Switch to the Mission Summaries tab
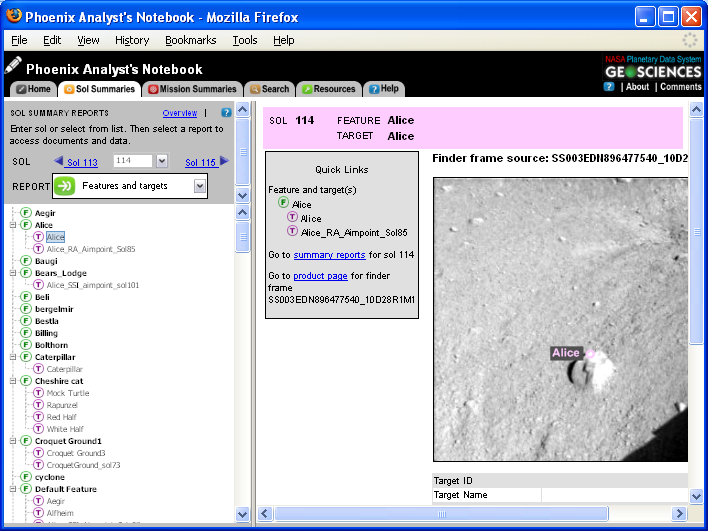This screenshot has height=531, width=708. [x=192, y=89]
